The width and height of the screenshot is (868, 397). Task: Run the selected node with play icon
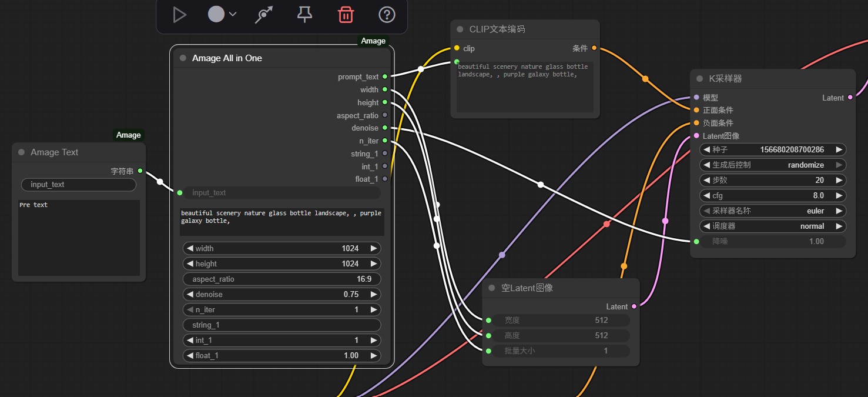coord(180,15)
